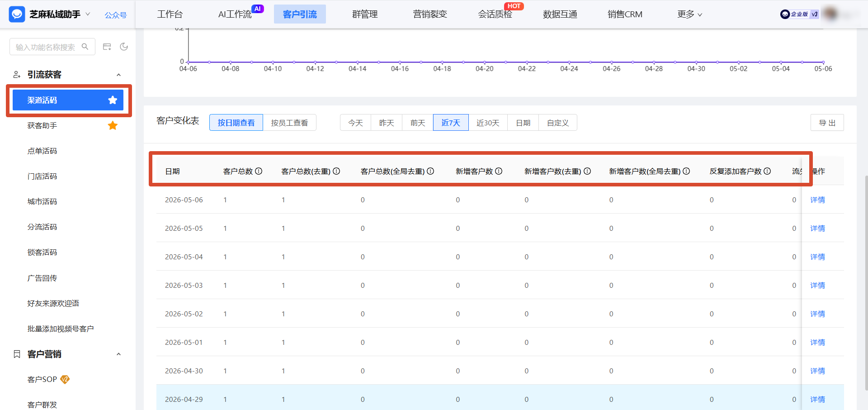The width and height of the screenshot is (868, 410).
Task: Click the menu layout icon beside search
Action: point(107,47)
